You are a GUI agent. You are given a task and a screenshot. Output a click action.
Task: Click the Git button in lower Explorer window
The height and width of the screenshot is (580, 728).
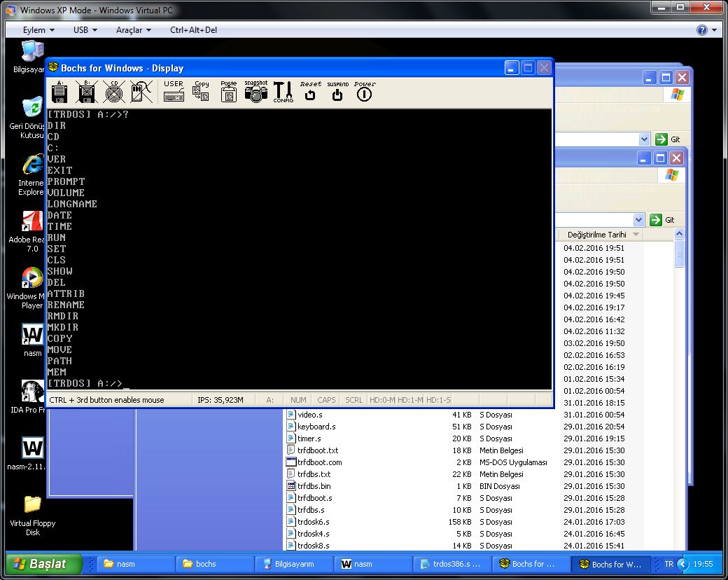(x=662, y=220)
